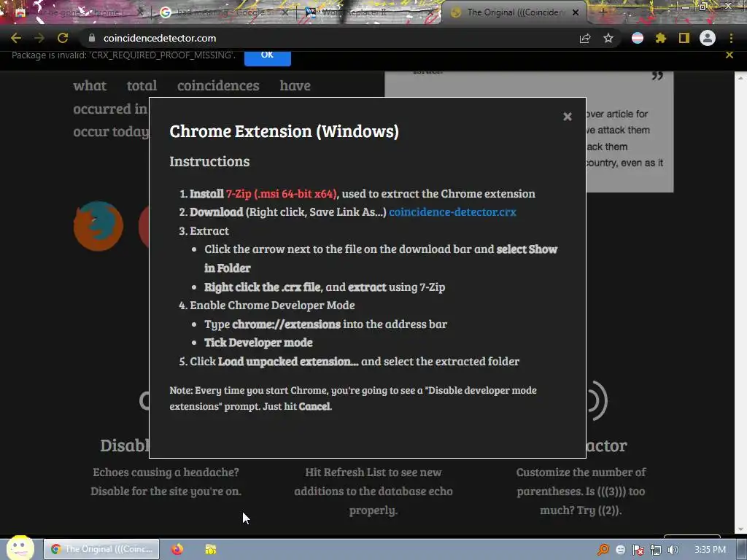This screenshot has height=560, width=747.
Task: Click 'Customize the number of' text
Action: 581,472
